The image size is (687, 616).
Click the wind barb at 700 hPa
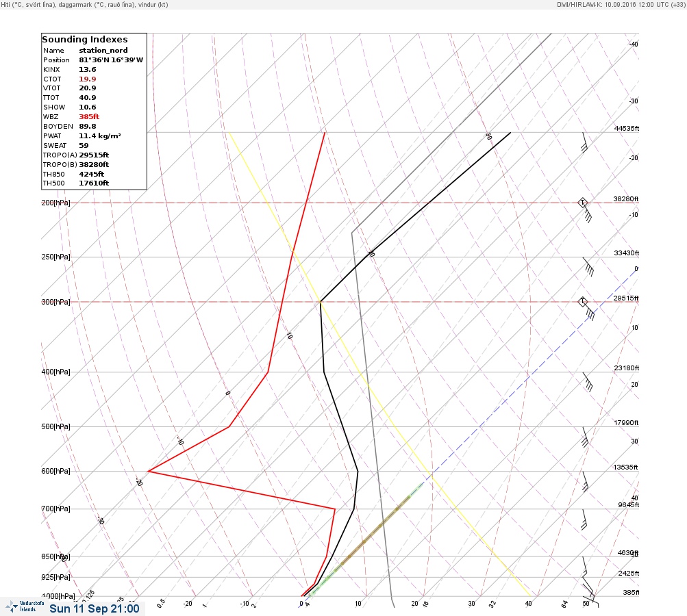click(584, 519)
